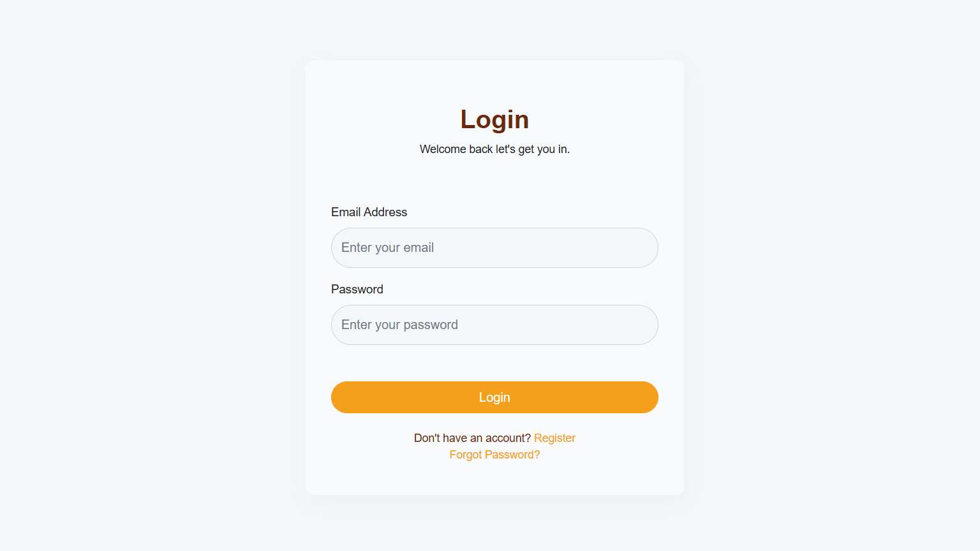Select the "Enter your password" placeholder box
980x551 pixels.
pyautogui.click(x=494, y=325)
